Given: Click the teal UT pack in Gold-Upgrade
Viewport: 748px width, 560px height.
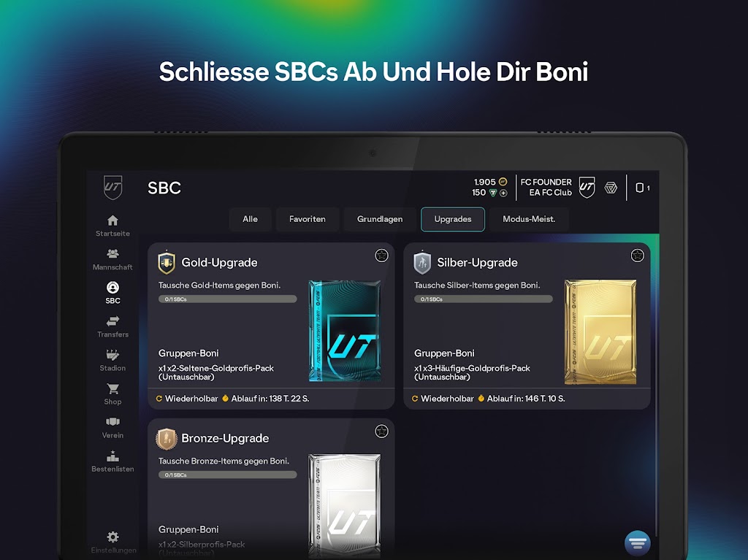Looking at the screenshot, I should pos(345,331).
